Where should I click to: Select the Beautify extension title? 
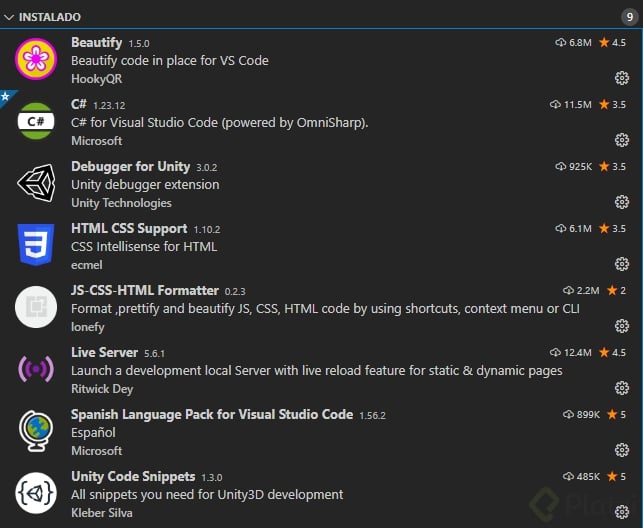tap(96, 43)
